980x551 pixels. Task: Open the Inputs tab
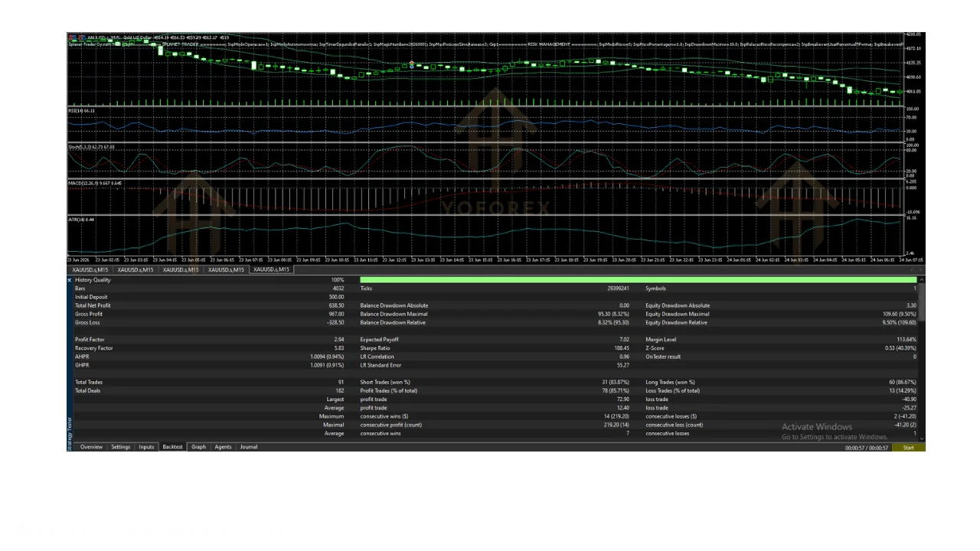(x=146, y=447)
